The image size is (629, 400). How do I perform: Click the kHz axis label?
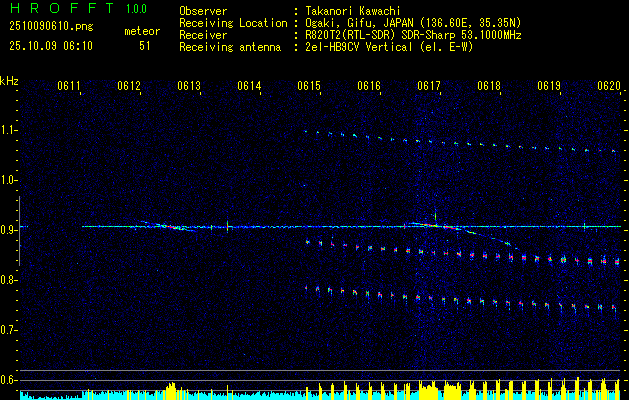click(x=9, y=81)
